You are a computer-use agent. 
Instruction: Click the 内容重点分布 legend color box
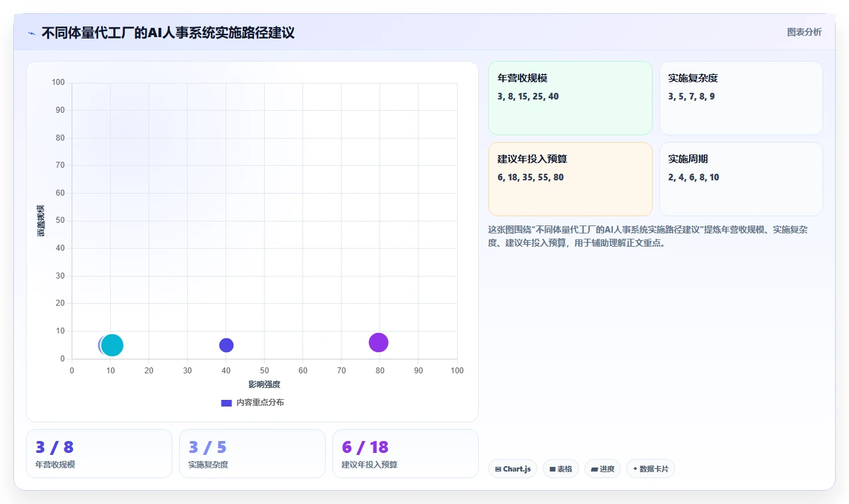point(226,403)
